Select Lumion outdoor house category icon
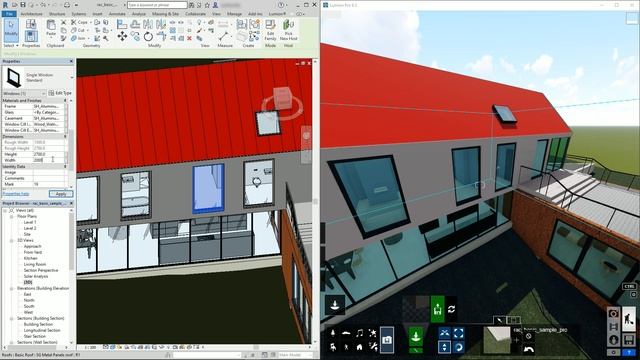This screenshot has height=360, width=640. click(360, 347)
